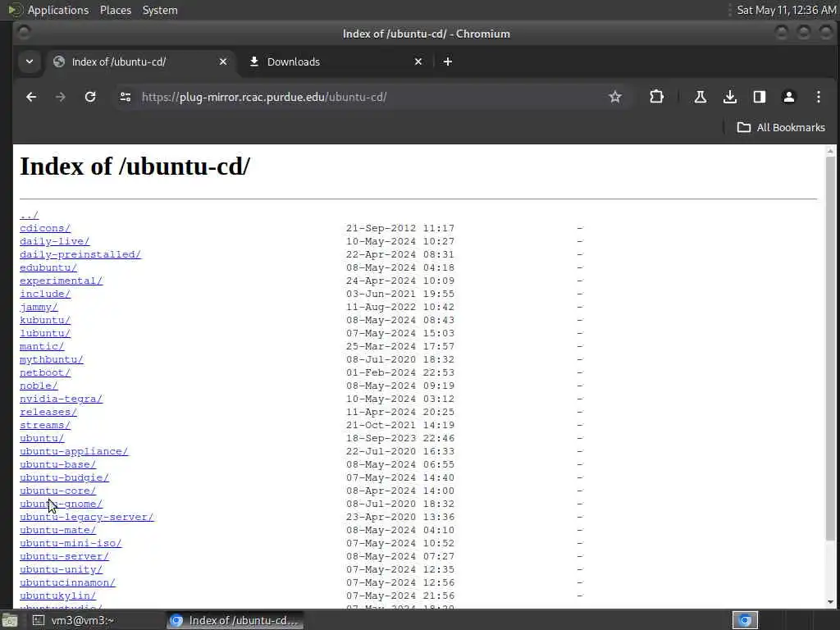Open the cdicons/ directory
840x630 pixels.
pos(45,228)
